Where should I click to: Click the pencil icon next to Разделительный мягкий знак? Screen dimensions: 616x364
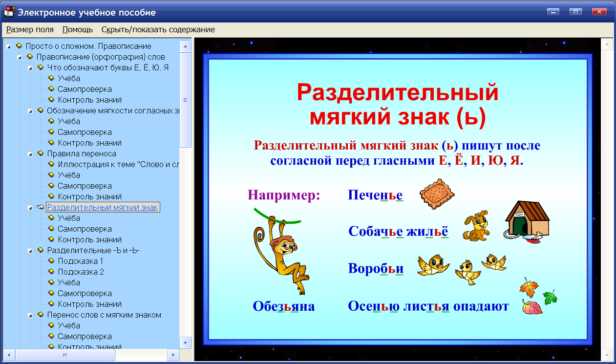click(x=40, y=207)
